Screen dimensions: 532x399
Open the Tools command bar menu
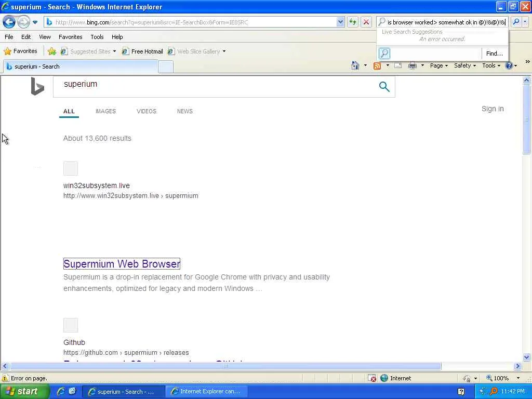tap(491, 65)
